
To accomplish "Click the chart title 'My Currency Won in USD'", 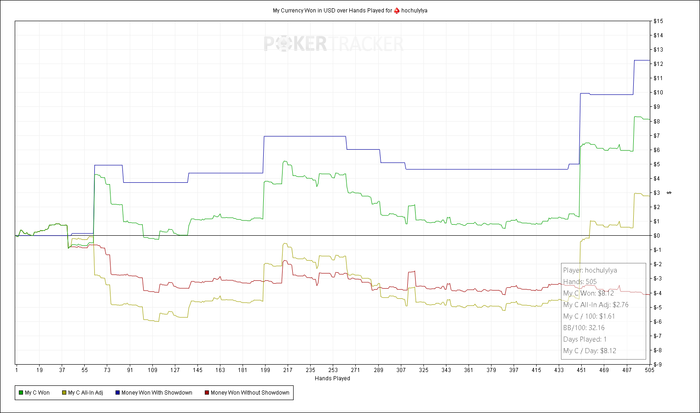I will pyautogui.click(x=303, y=10).
